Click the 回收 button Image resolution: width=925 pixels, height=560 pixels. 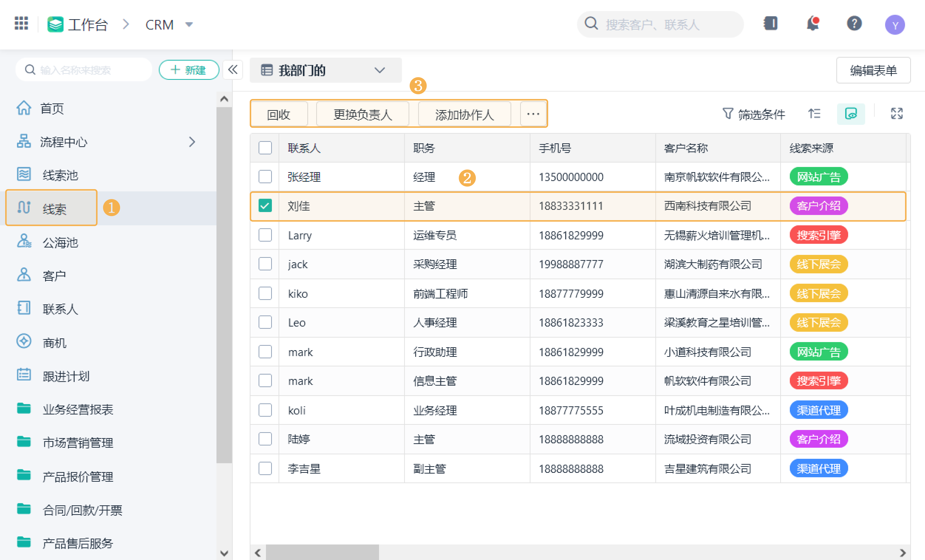tap(279, 114)
